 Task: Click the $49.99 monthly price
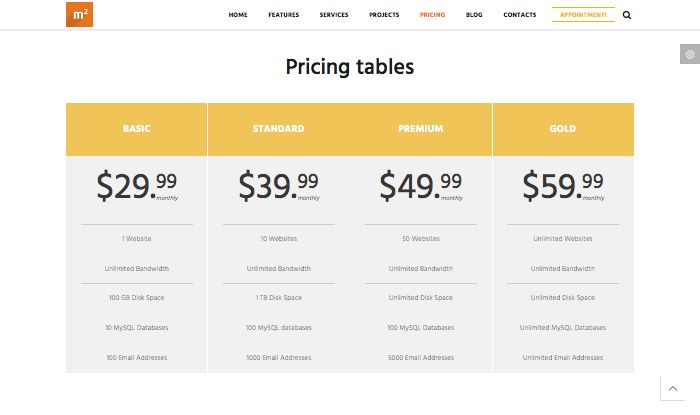point(421,186)
